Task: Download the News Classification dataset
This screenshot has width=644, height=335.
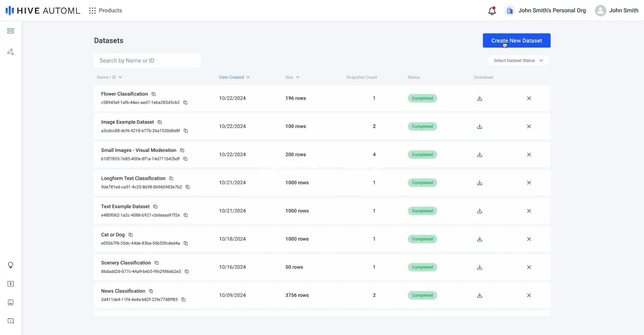Action: 480,295
